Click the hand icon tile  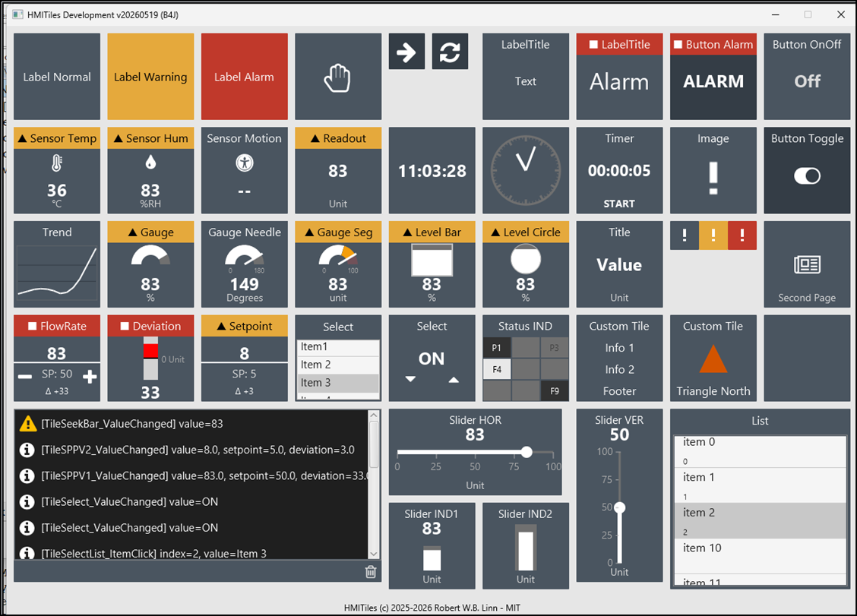(338, 77)
